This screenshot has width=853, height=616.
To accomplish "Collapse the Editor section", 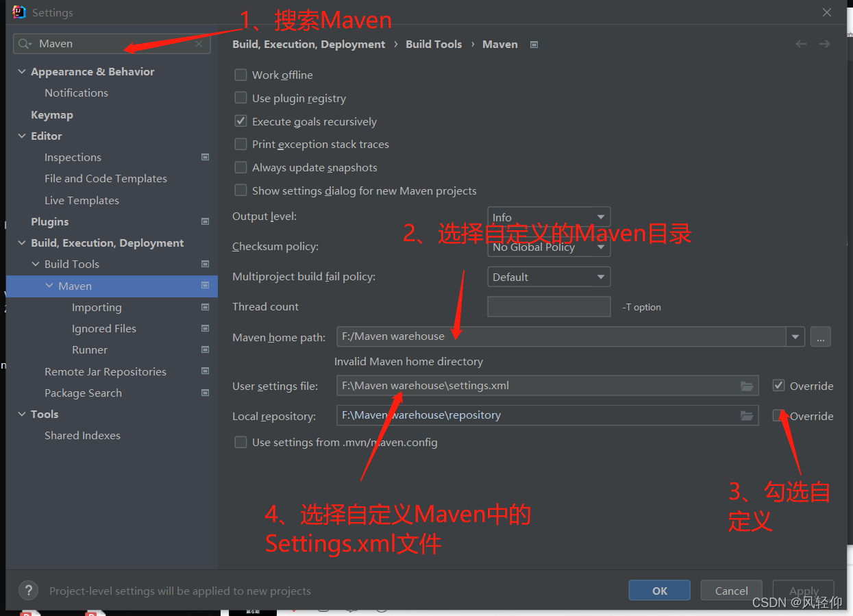I will tap(22, 136).
